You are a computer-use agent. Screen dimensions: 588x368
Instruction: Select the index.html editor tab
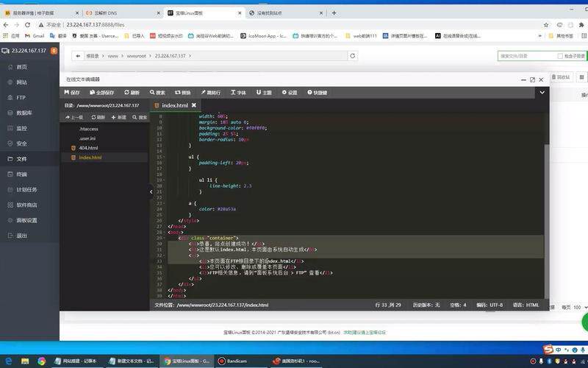point(175,105)
